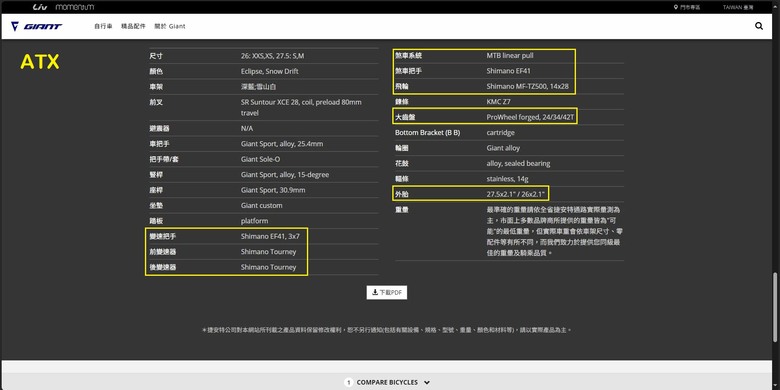The height and width of the screenshot is (390, 780).
Task: Select the text Shimano EF41, 3x7
Action: [270, 236]
